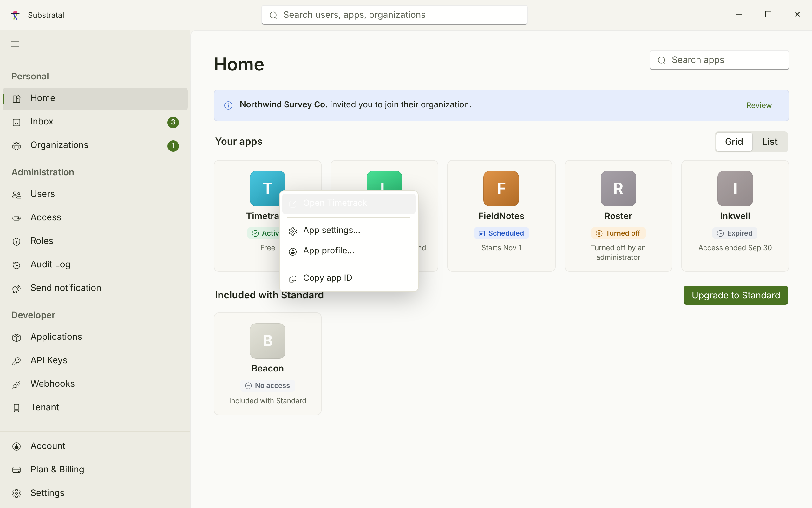812x508 pixels.
Task: Click the Home sidebar icon
Action: click(x=16, y=99)
